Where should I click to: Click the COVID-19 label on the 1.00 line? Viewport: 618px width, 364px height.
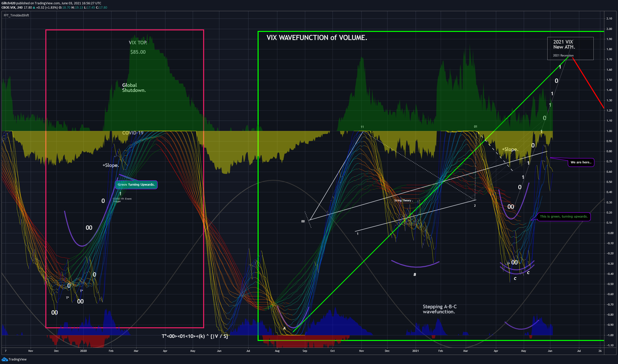click(133, 133)
